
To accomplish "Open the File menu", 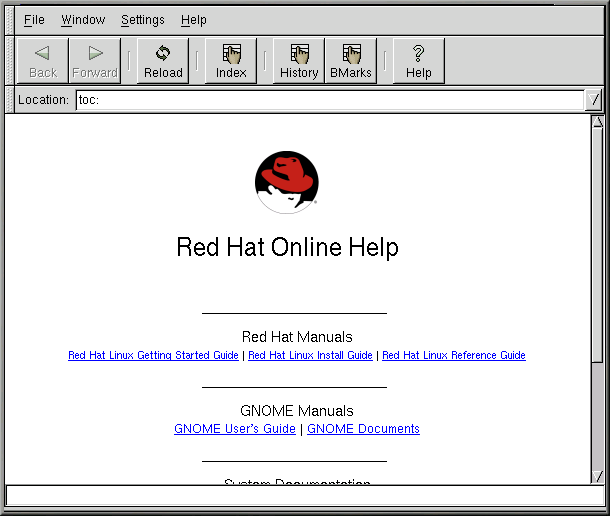I will pyautogui.click(x=34, y=20).
